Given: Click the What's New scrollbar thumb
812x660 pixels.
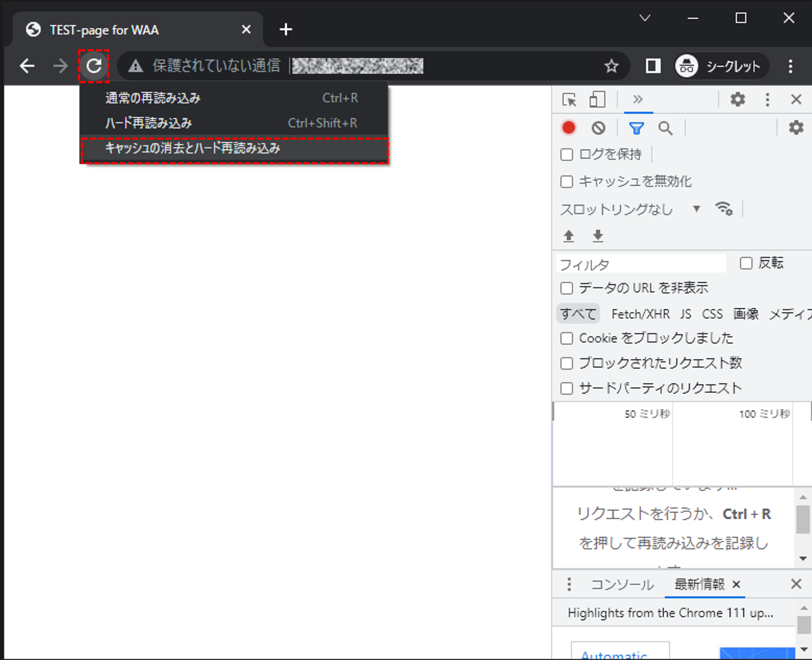Looking at the screenshot, I should tap(803, 625).
